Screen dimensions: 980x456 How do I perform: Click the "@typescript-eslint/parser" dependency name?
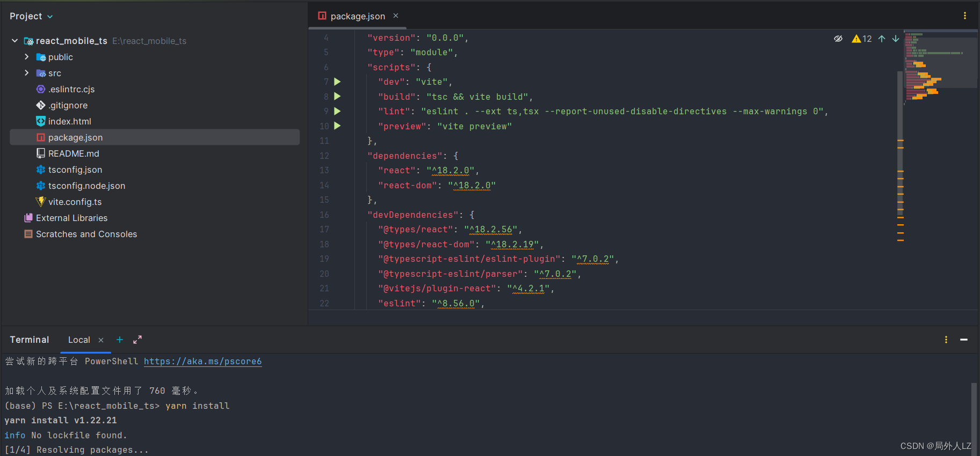[451, 274]
